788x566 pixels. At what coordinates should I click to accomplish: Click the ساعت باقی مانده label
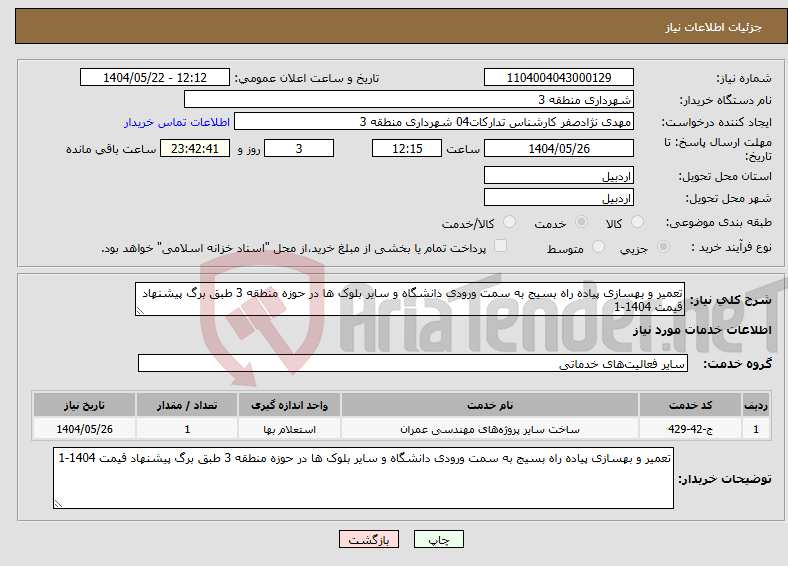coord(111,149)
